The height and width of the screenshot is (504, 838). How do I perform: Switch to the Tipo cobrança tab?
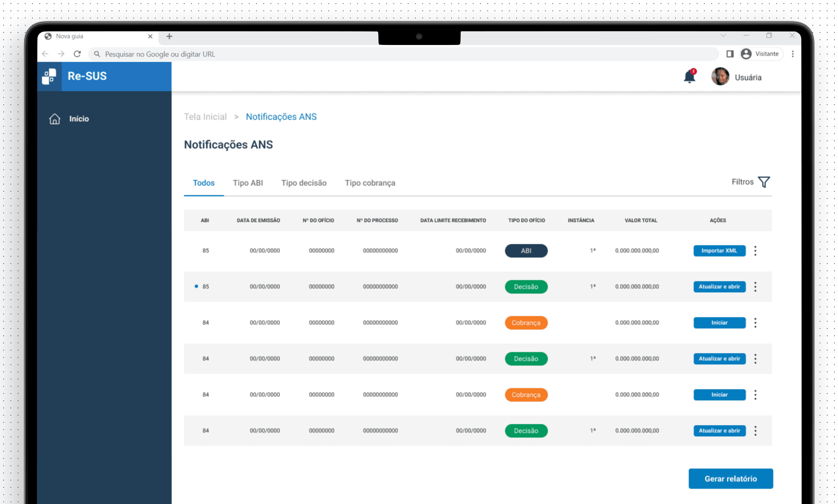coord(370,183)
